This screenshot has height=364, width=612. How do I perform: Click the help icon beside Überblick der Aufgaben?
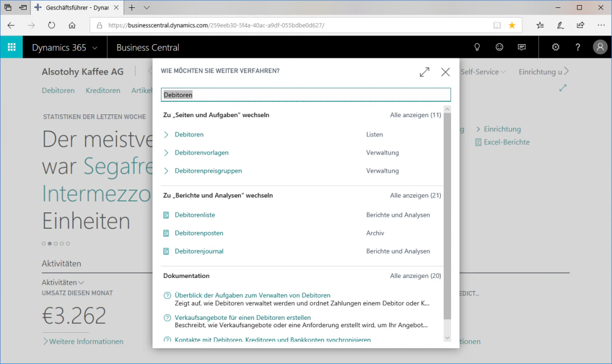point(167,296)
